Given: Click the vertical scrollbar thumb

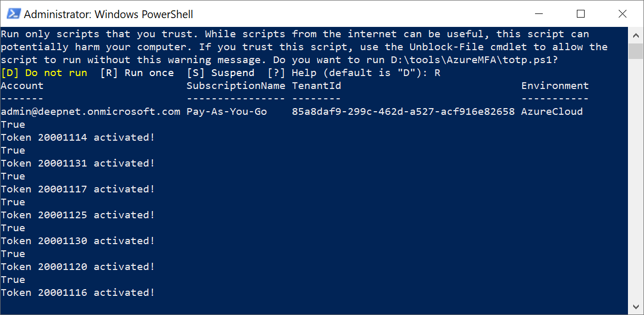Looking at the screenshot, I should [636, 52].
